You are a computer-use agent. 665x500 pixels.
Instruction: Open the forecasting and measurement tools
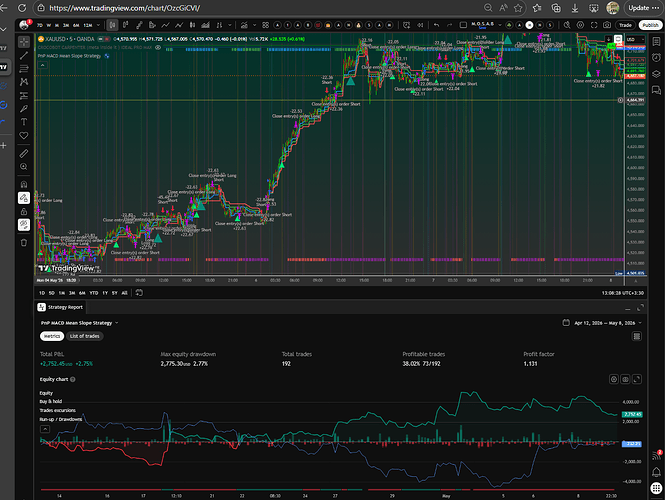[24, 95]
